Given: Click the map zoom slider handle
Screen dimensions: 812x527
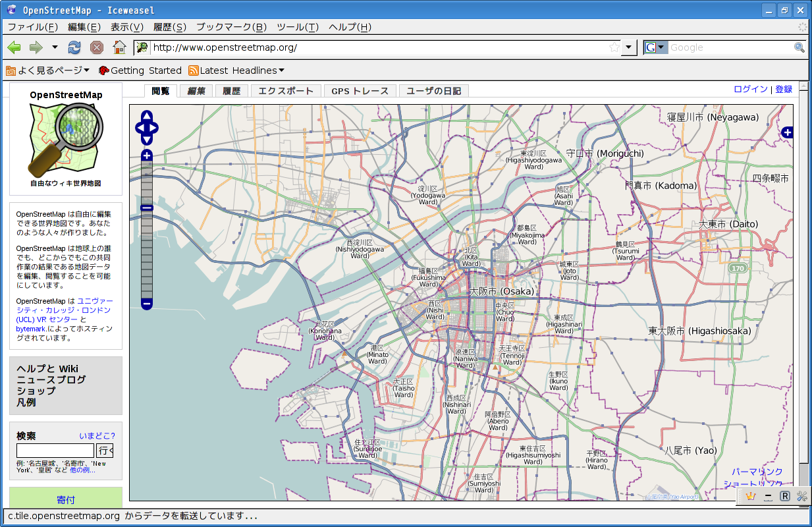Looking at the screenshot, I should point(147,208).
